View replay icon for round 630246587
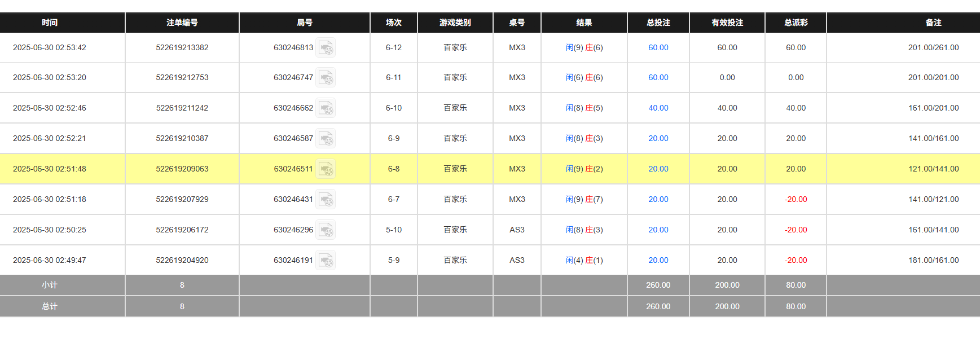The image size is (980, 343). coord(326,139)
